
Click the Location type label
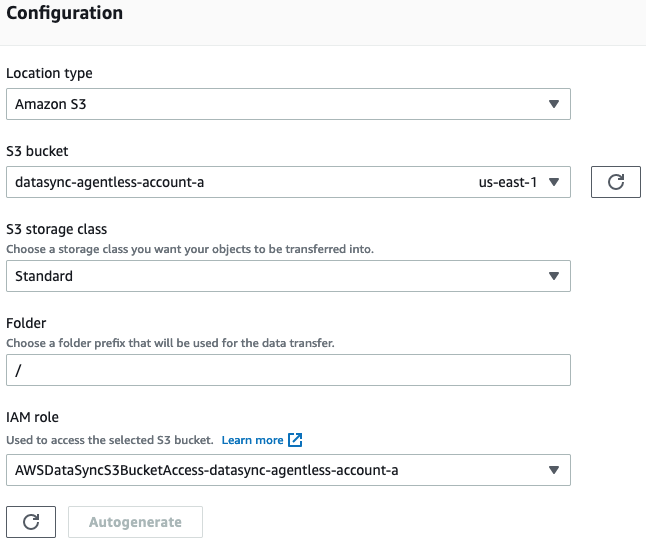(49, 73)
